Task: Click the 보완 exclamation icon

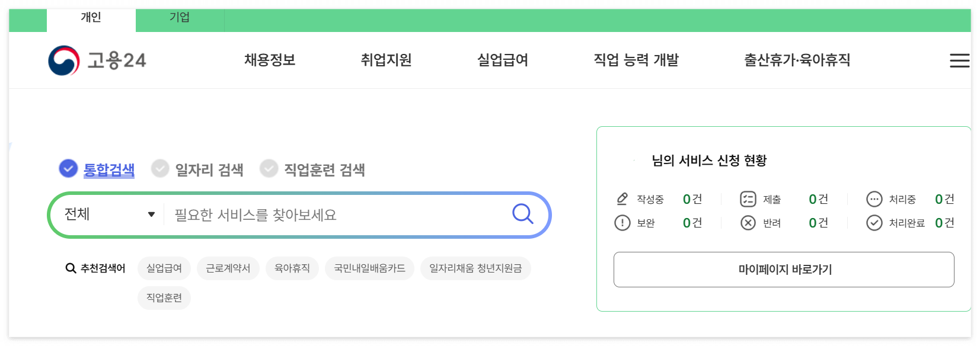Action: (x=621, y=223)
